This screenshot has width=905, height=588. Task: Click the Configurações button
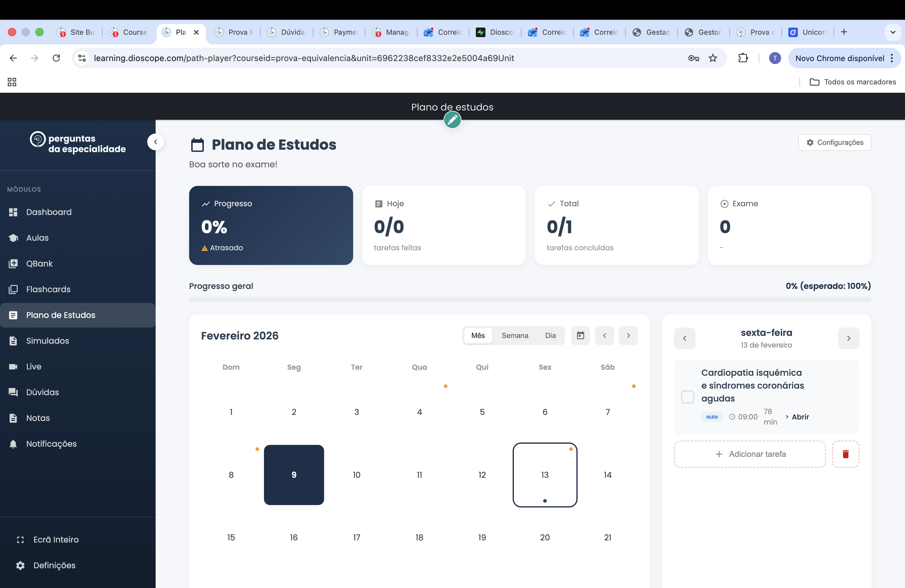coord(834,142)
